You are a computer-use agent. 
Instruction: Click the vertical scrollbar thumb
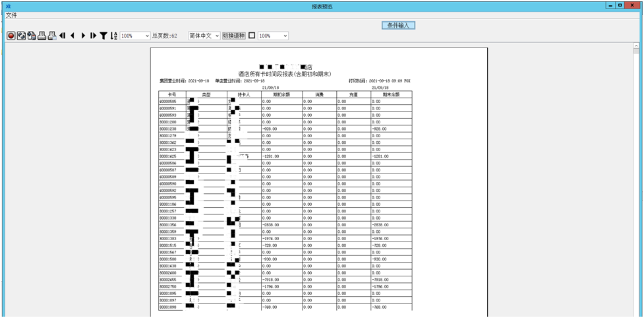click(636, 51)
